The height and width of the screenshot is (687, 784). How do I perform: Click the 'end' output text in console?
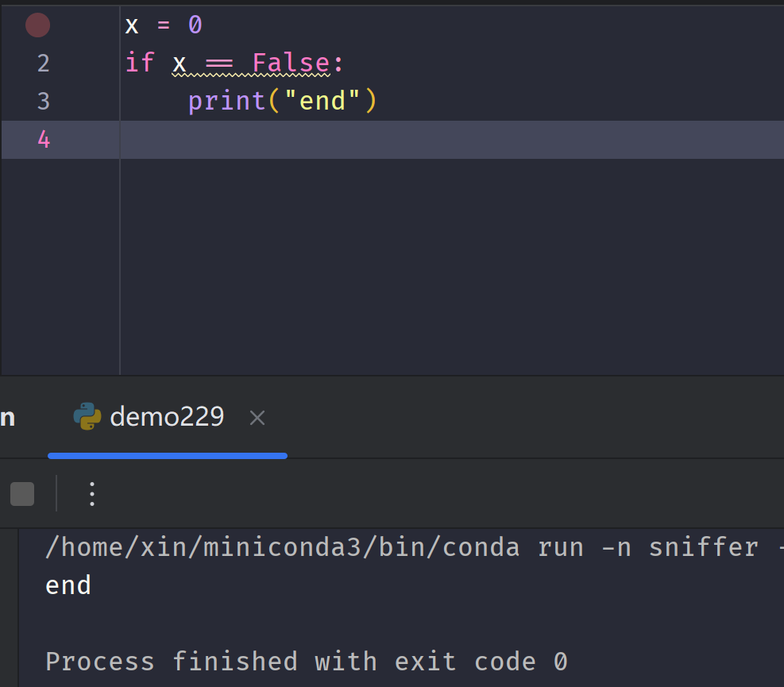tap(67, 585)
